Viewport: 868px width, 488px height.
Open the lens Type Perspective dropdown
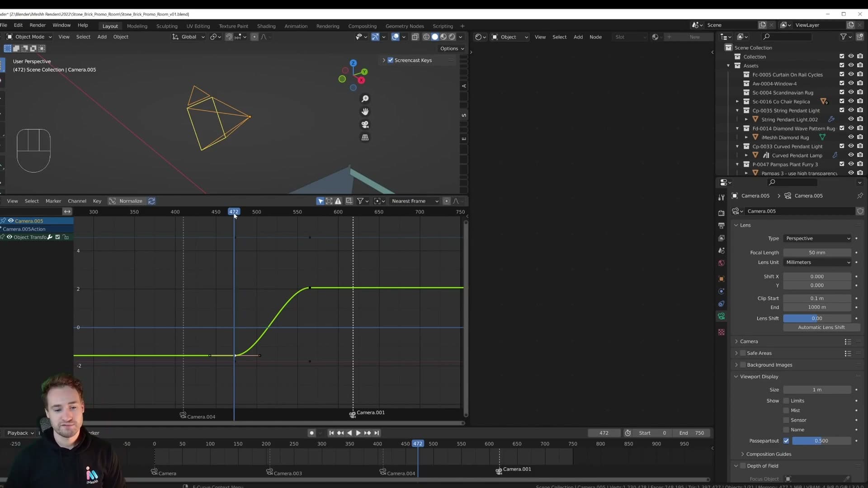(x=817, y=238)
